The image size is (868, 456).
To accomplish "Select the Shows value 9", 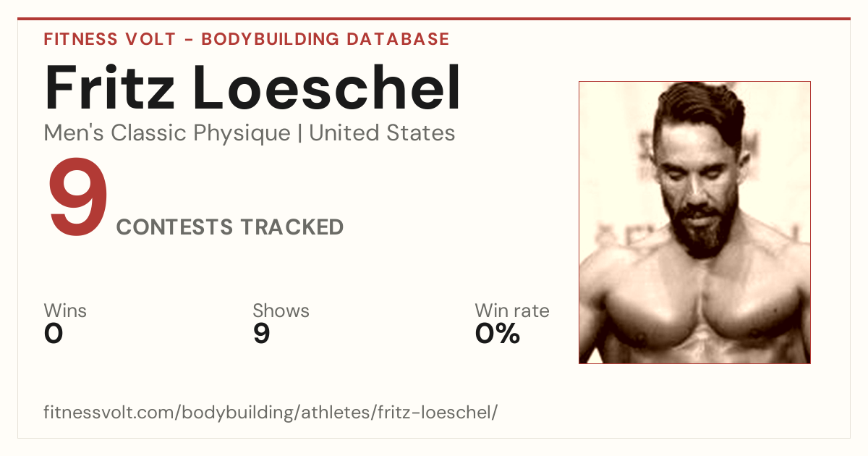I will click(x=261, y=334).
